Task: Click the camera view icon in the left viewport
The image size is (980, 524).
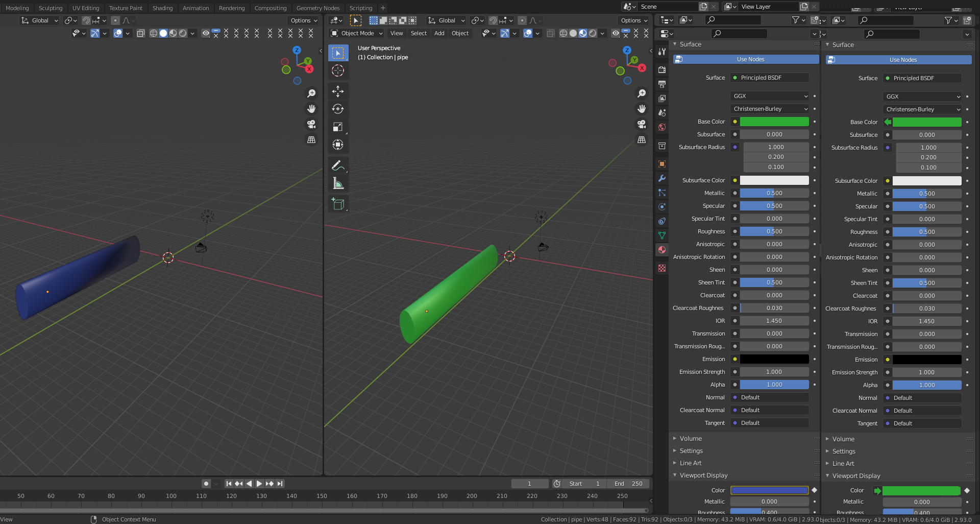Action: tap(311, 124)
